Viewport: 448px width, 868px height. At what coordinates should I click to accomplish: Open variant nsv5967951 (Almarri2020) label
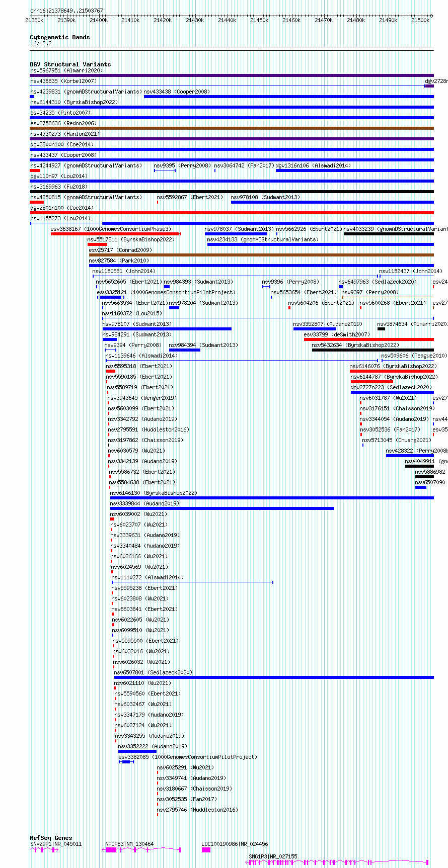[66, 70]
